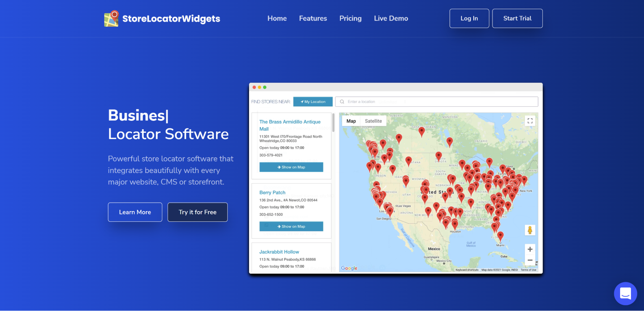
Task: Click the pin in Montana
Action: [408, 161]
